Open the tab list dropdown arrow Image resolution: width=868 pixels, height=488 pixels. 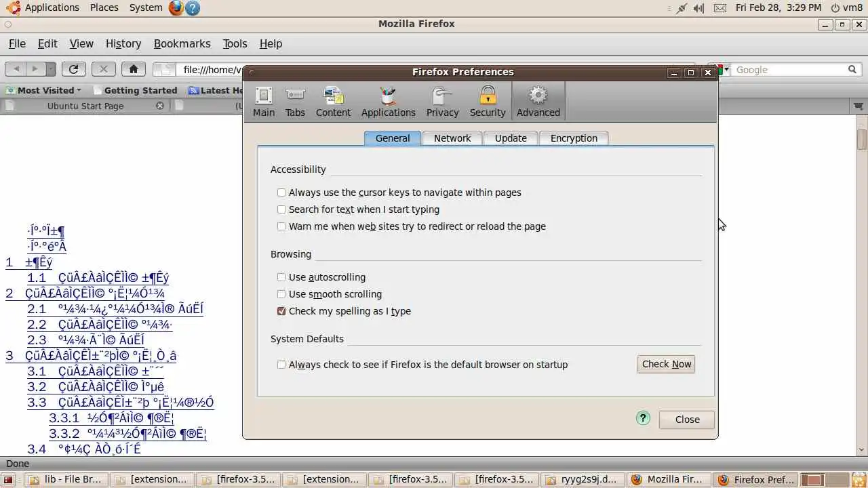[x=859, y=106]
